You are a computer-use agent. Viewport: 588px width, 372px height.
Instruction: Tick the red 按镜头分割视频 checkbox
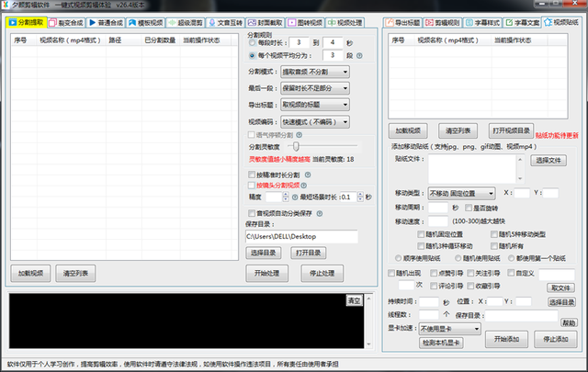pyautogui.click(x=252, y=186)
